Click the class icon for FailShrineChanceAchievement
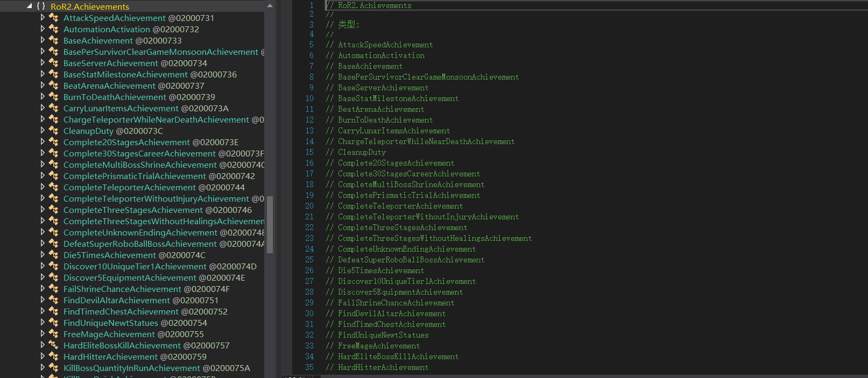868x378 pixels. tap(53, 289)
